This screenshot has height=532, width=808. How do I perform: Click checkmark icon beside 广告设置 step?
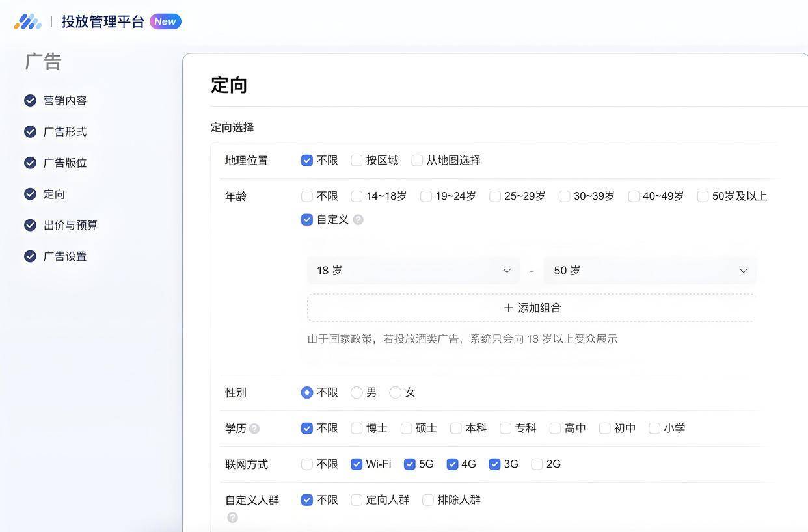point(30,256)
